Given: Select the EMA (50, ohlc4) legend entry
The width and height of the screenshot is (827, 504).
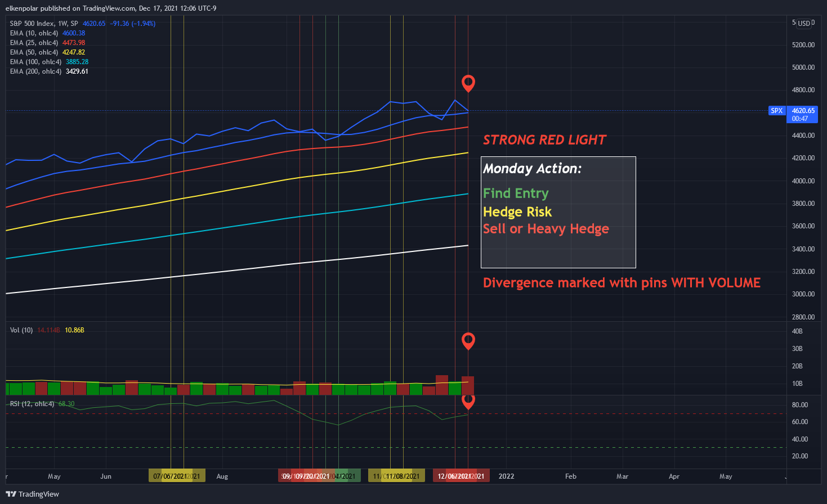Looking at the screenshot, I should pos(34,52).
